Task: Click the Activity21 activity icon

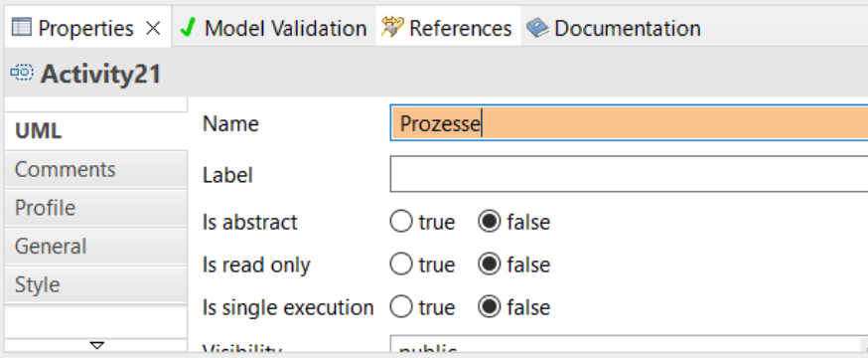Action: 22,72
